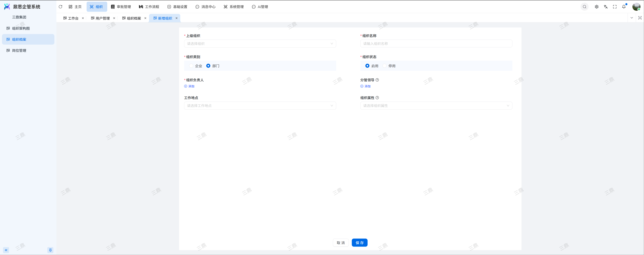Toggle fullscreen mode icon
Image resolution: width=644 pixels, height=255 pixels.
[614, 7]
